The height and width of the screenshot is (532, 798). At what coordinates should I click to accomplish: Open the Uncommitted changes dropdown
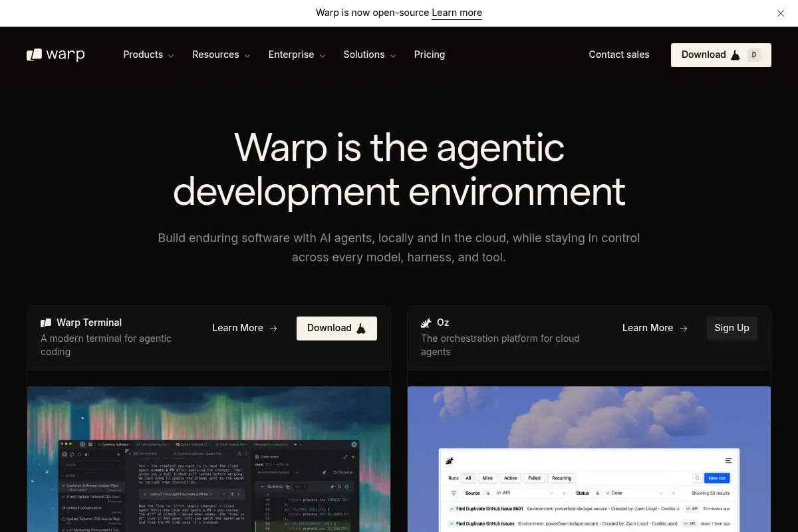[x=277, y=472]
